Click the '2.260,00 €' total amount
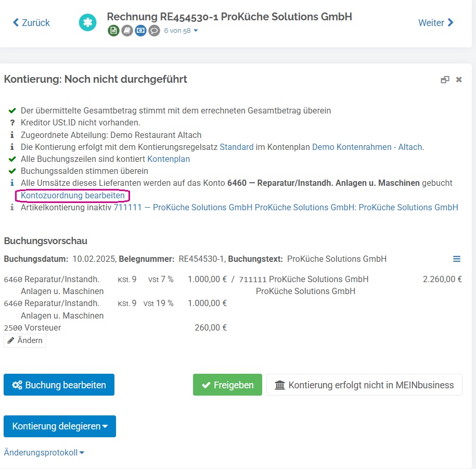The width and height of the screenshot is (476, 469). [442, 279]
